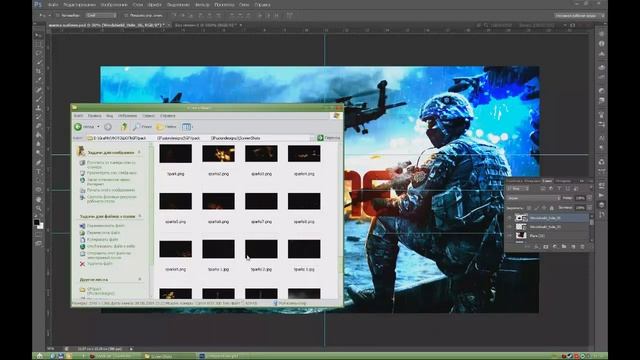Open the layer filter kind dropdown
The height and width of the screenshot is (360, 640).
click(518, 189)
